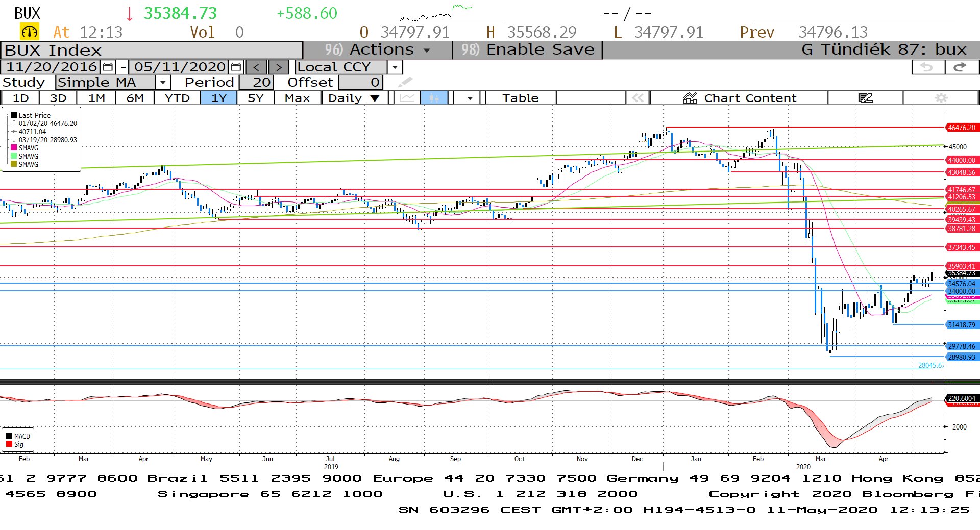This screenshot has width=980, height=530.
Task: Click the 220.6004 MACD value label
Action: (962, 398)
